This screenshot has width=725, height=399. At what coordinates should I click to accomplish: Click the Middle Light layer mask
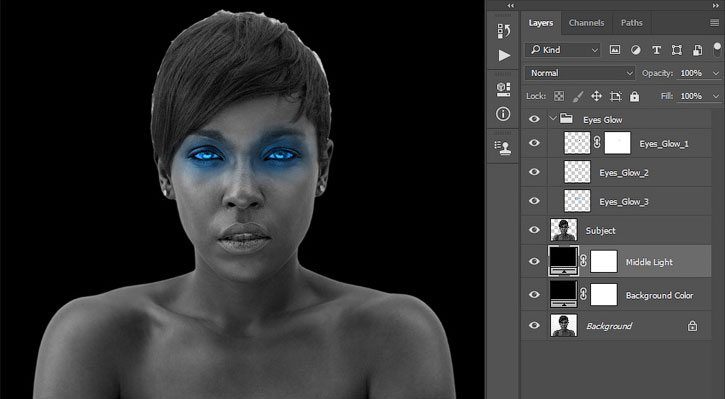604,261
